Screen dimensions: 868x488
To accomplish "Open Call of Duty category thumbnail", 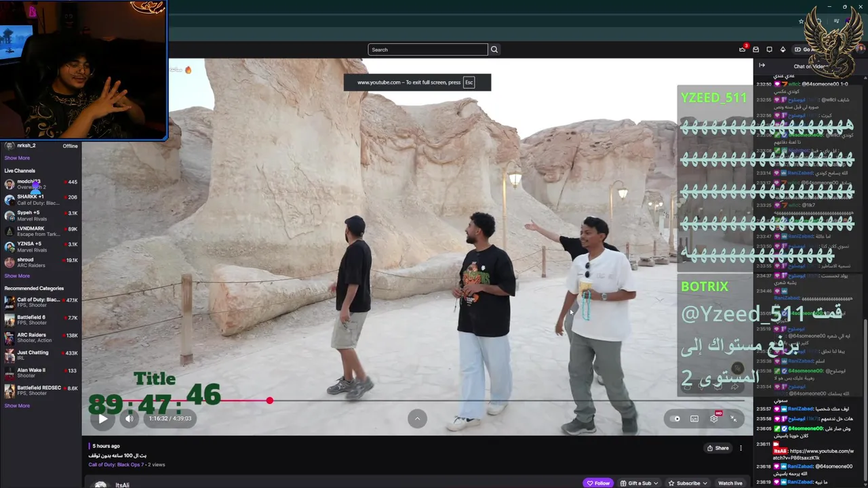I will tap(9, 302).
